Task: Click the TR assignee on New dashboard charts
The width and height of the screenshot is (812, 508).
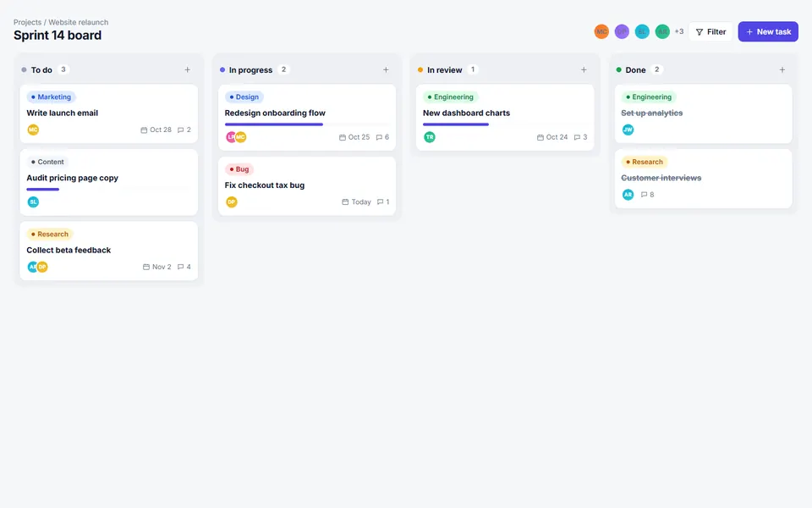Action: point(430,137)
